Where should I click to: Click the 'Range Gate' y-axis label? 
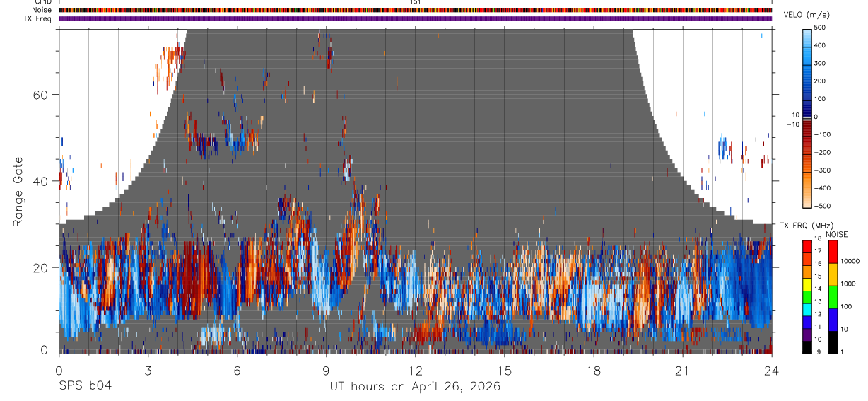point(19,191)
